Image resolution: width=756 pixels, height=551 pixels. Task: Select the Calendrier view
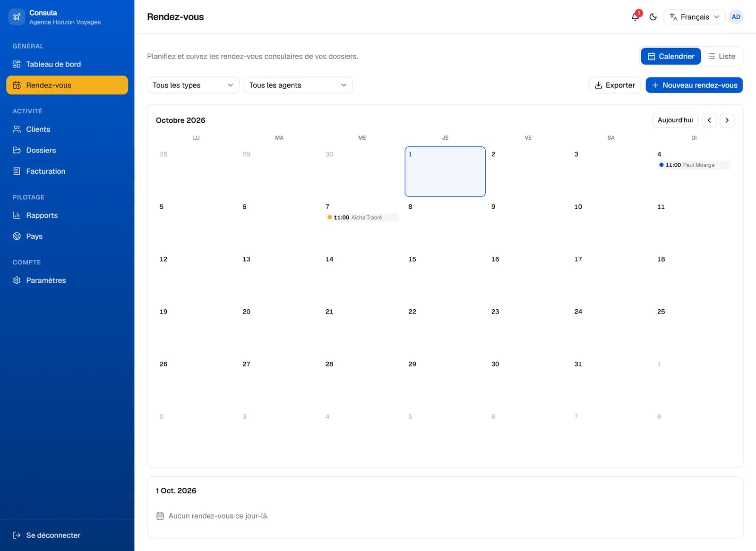(670, 56)
